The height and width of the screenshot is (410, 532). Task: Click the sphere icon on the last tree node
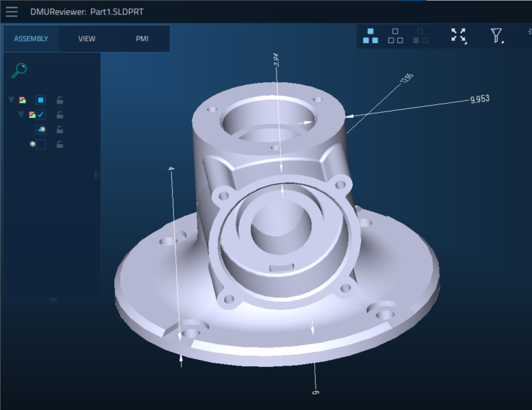pyautogui.click(x=32, y=144)
